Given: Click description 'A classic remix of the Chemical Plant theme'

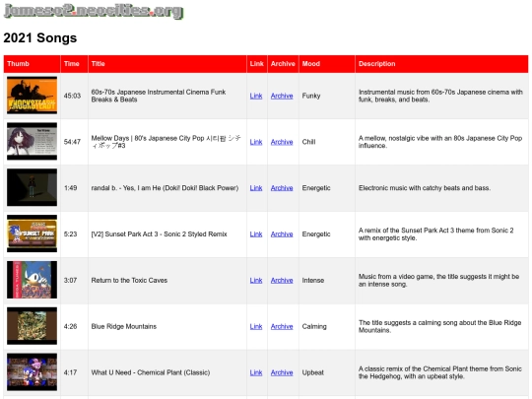Looking at the screenshot, I should point(440,372).
